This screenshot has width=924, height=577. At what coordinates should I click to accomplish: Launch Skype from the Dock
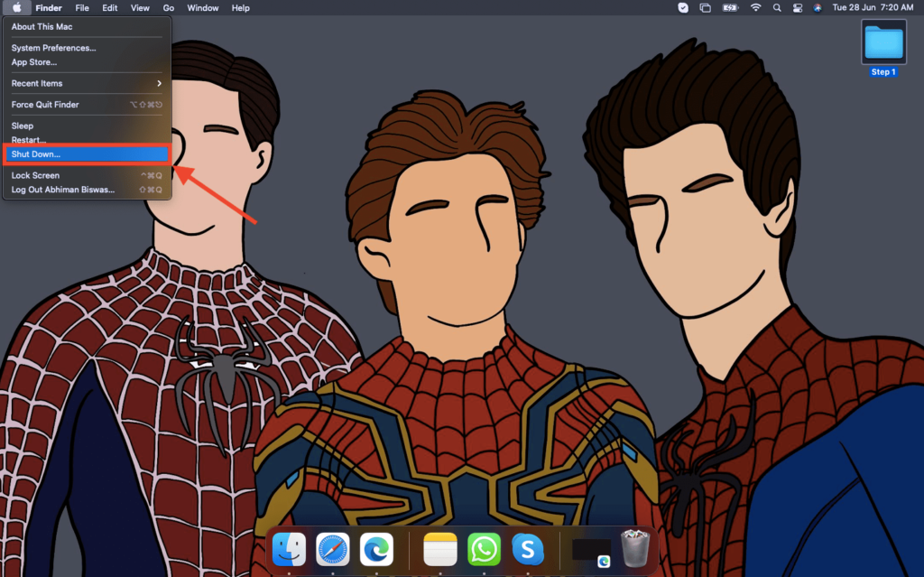coord(528,548)
